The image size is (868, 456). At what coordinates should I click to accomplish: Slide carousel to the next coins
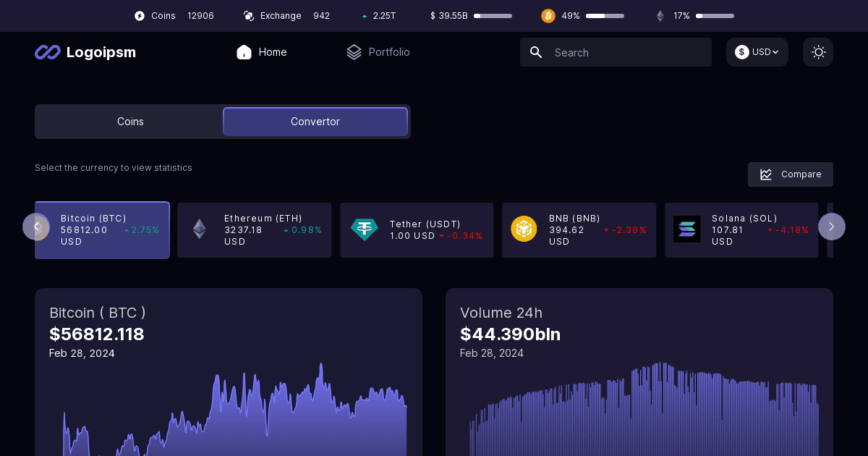click(832, 227)
